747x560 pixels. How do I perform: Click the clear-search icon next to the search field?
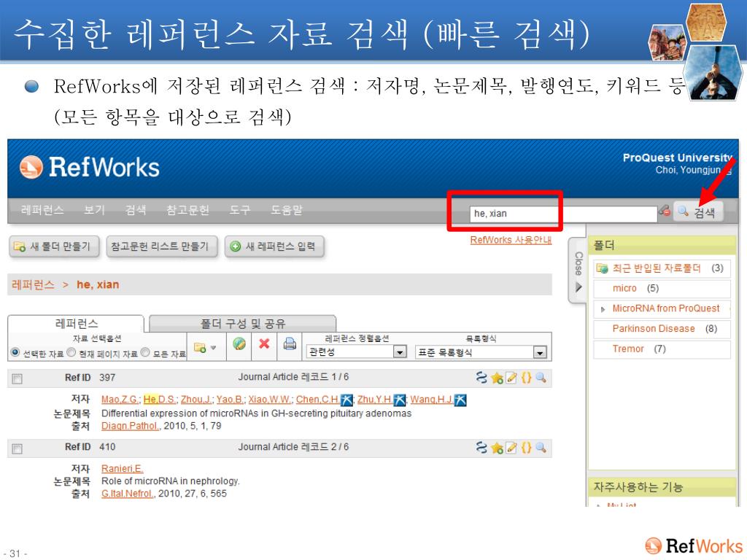pos(664,211)
